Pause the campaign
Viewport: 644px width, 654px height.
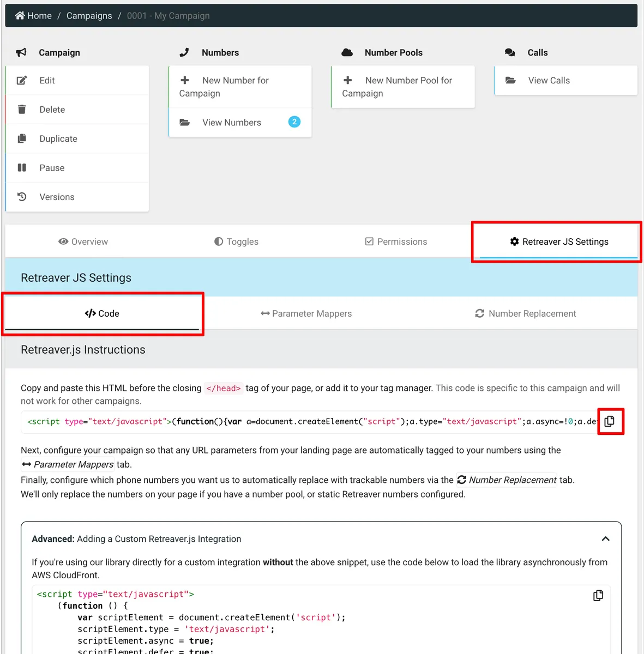77,168
